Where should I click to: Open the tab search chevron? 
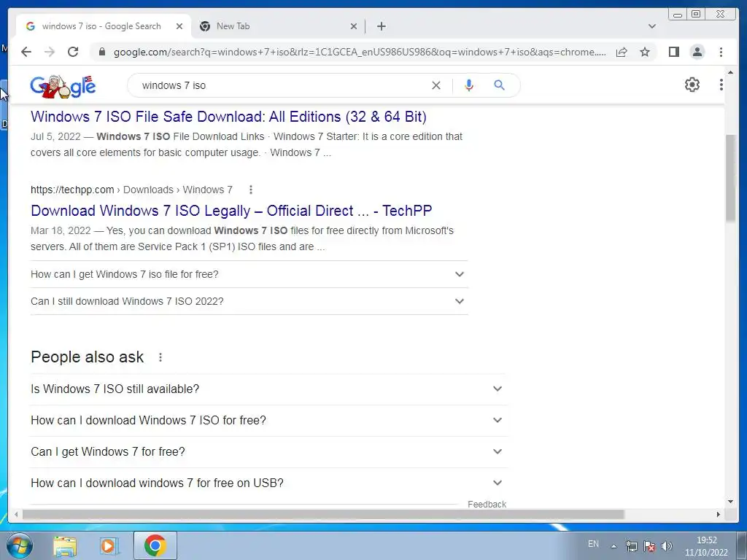(652, 26)
